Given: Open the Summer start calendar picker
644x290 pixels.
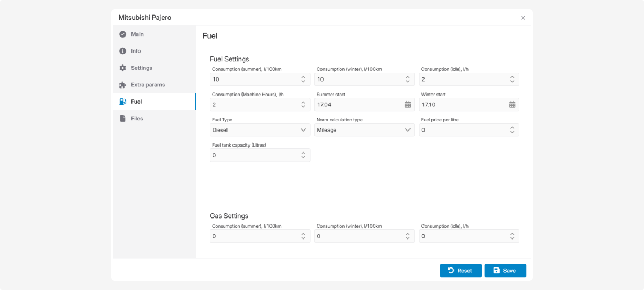Looking at the screenshot, I should point(407,105).
